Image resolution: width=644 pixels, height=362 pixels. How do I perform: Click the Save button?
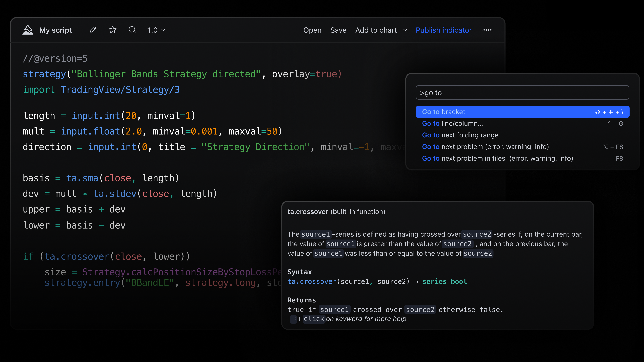coord(338,30)
